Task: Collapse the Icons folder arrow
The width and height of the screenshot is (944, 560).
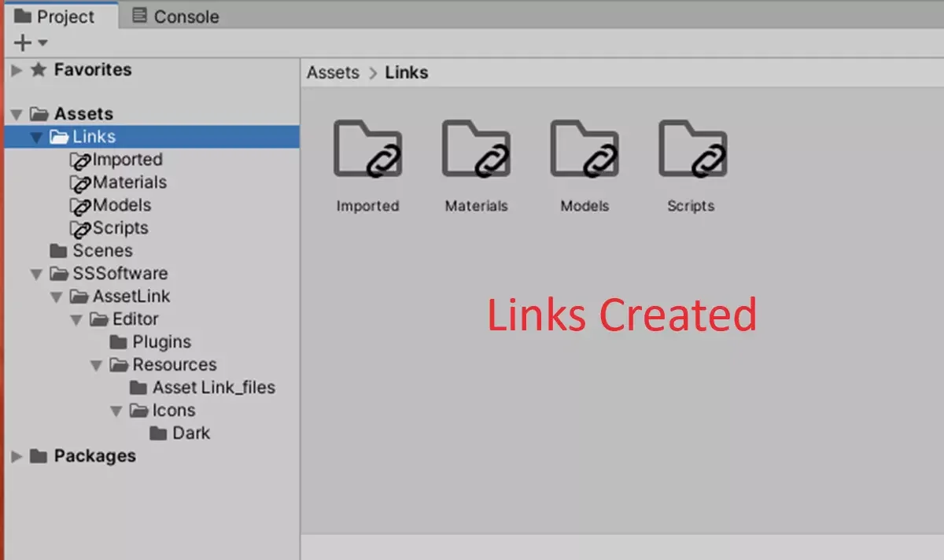Action: point(116,411)
